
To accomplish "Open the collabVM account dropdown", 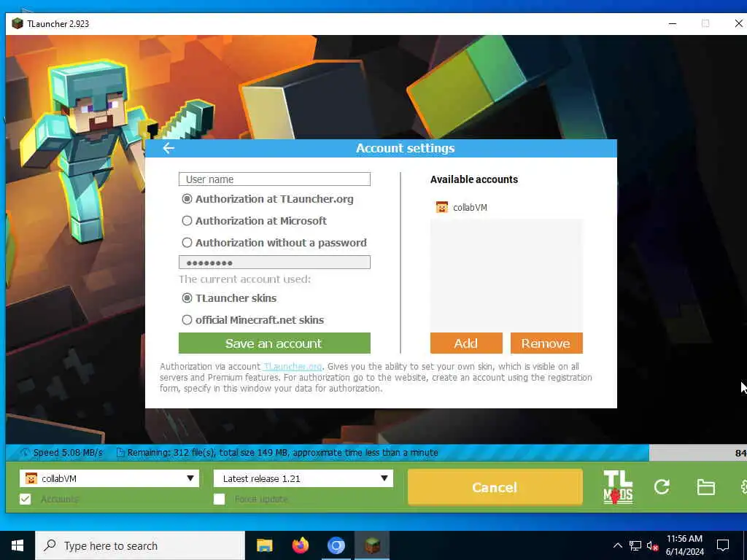I will 109,478.
